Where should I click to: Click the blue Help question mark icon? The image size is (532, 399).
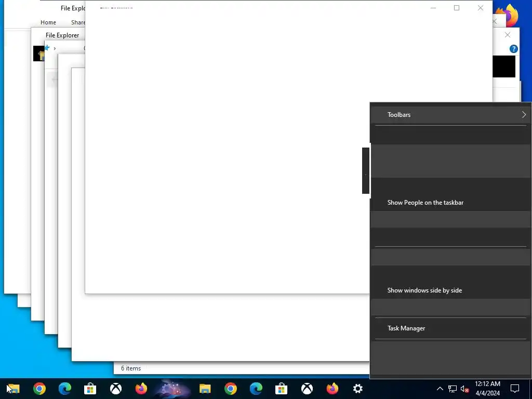click(x=514, y=49)
